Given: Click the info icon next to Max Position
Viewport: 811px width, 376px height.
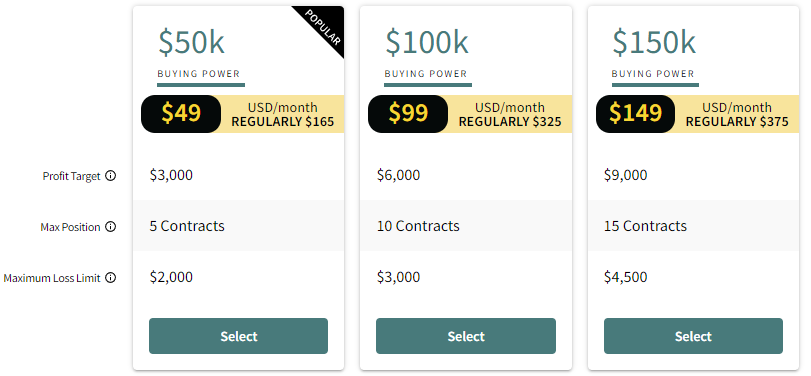Looking at the screenshot, I should click(x=111, y=227).
